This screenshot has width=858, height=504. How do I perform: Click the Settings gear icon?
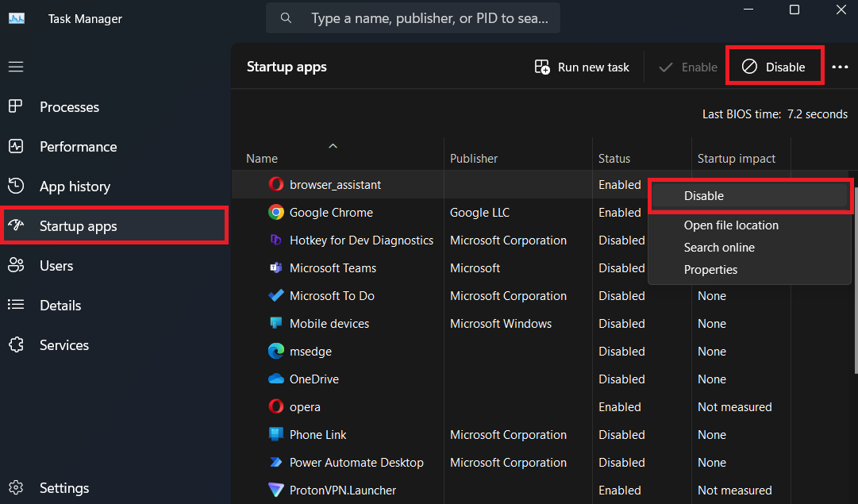tap(16, 487)
